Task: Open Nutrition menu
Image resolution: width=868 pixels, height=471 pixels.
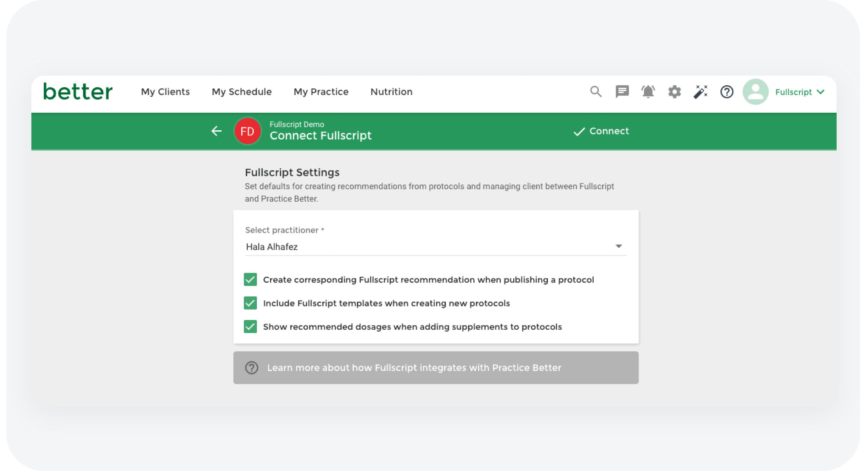Action: (391, 92)
